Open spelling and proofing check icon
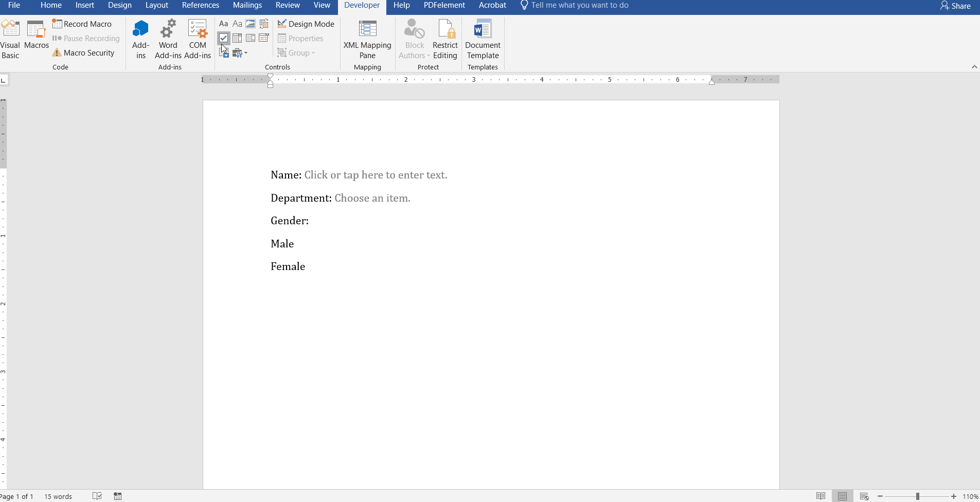 coord(97,496)
